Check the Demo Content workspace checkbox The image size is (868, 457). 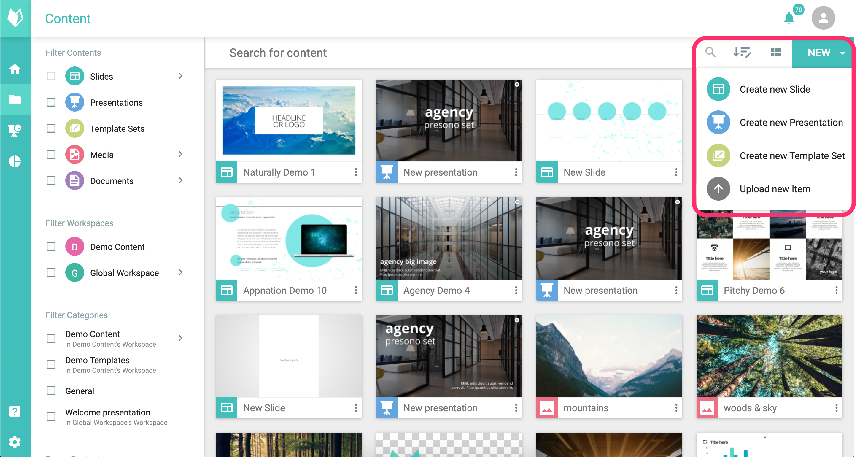click(x=51, y=246)
